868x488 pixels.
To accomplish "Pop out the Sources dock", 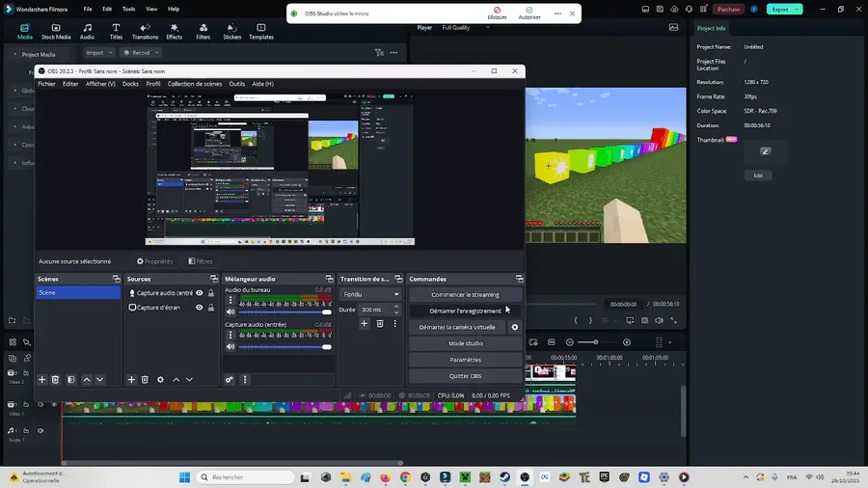I will click(214, 279).
